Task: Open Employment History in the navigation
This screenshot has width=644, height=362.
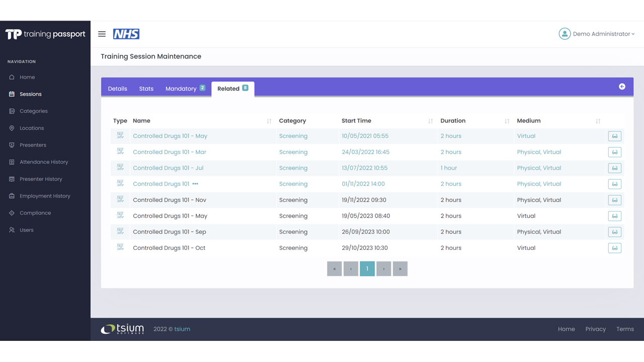Action: tap(45, 196)
